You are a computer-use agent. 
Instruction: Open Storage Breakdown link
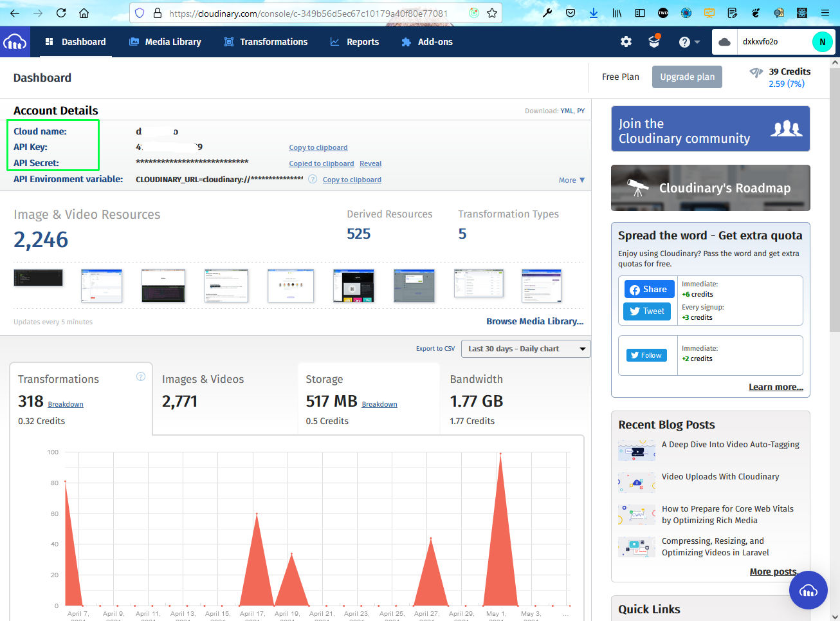(379, 404)
